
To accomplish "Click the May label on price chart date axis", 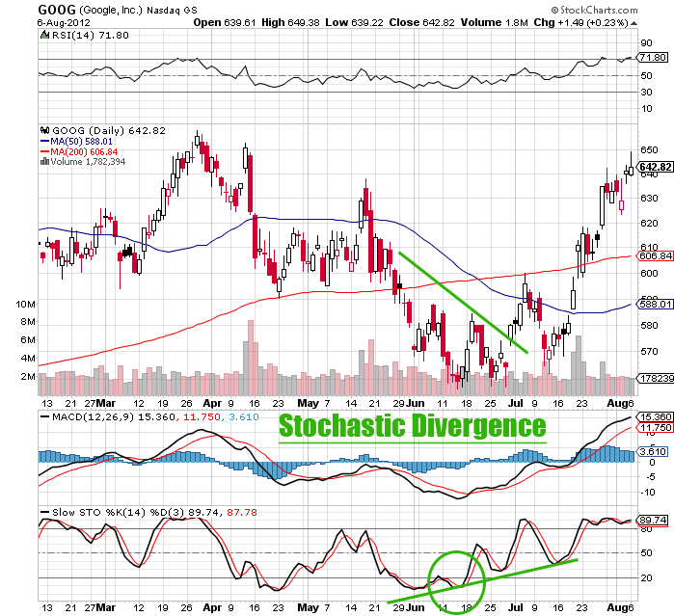I will (309, 403).
